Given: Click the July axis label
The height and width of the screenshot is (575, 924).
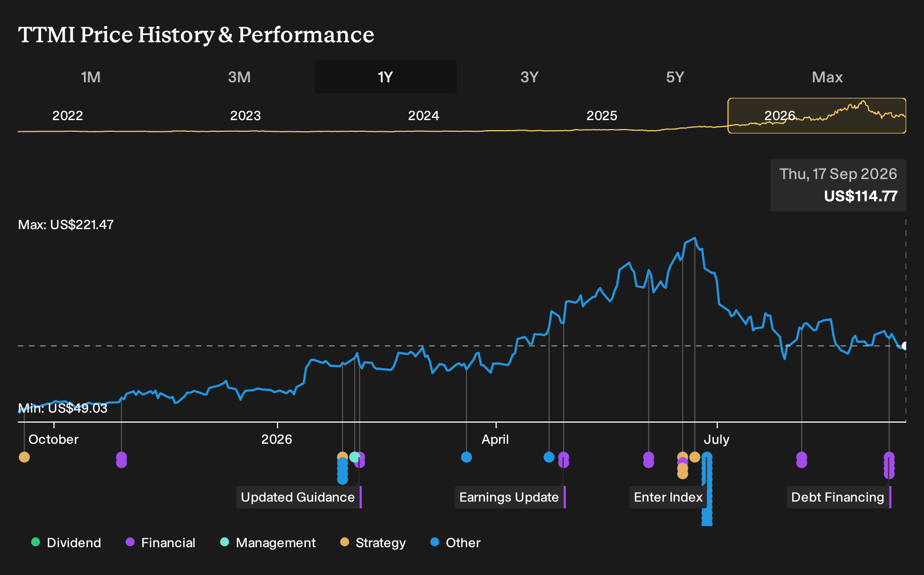Looking at the screenshot, I should tap(717, 439).
